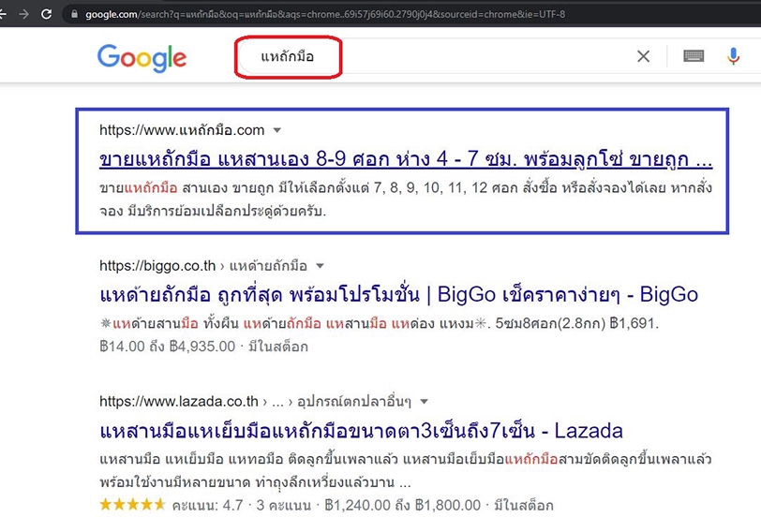Expand dropdown next to lazada.co.th result

pos(425,402)
